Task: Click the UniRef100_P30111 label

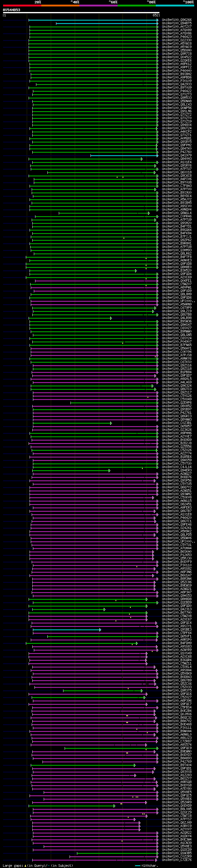Action: click(x=176, y=728)
